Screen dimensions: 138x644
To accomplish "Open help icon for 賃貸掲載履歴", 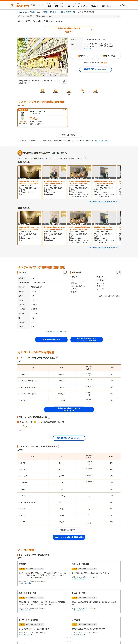I will point(58,446).
